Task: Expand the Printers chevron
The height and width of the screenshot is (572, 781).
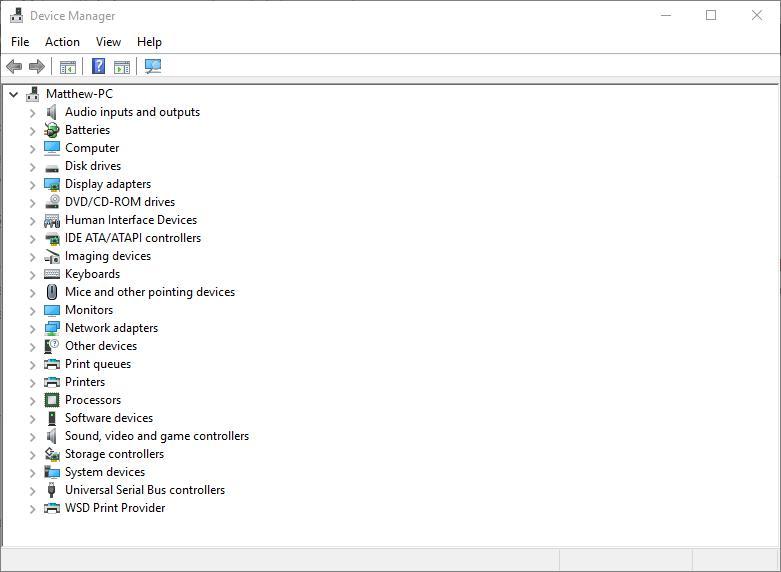Action: pos(32,382)
